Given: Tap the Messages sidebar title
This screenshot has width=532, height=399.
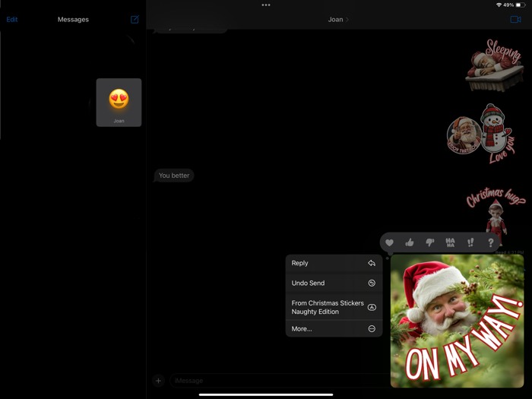Looking at the screenshot, I should (x=73, y=19).
